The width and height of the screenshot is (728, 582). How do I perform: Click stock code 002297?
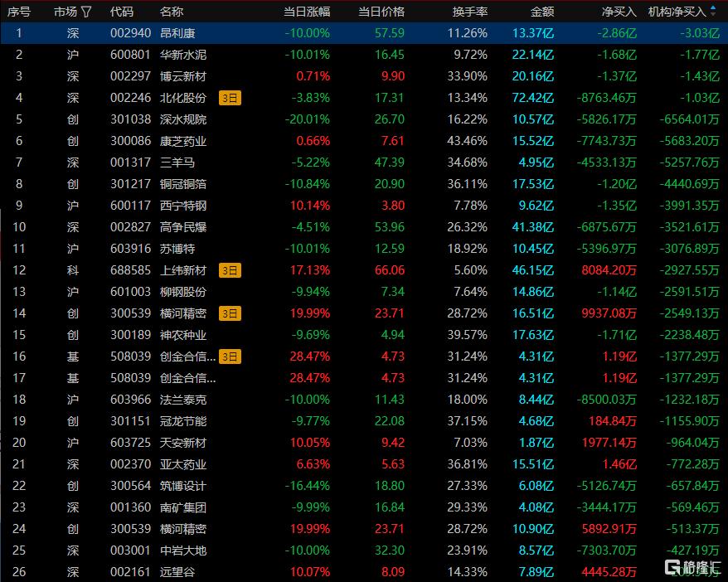pyautogui.click(x=130, y=76)
